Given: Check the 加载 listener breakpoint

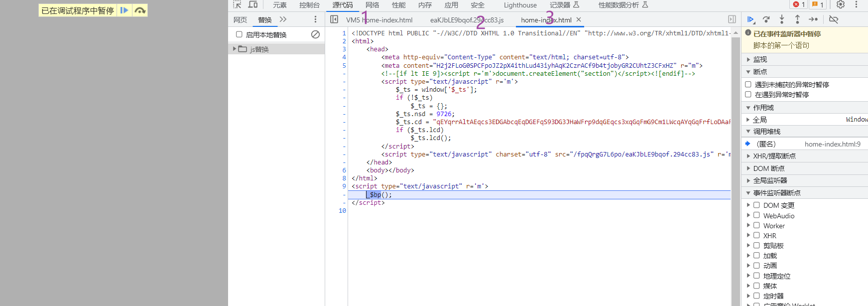Looking at the screenshot, I should click(x=756, y=255).
